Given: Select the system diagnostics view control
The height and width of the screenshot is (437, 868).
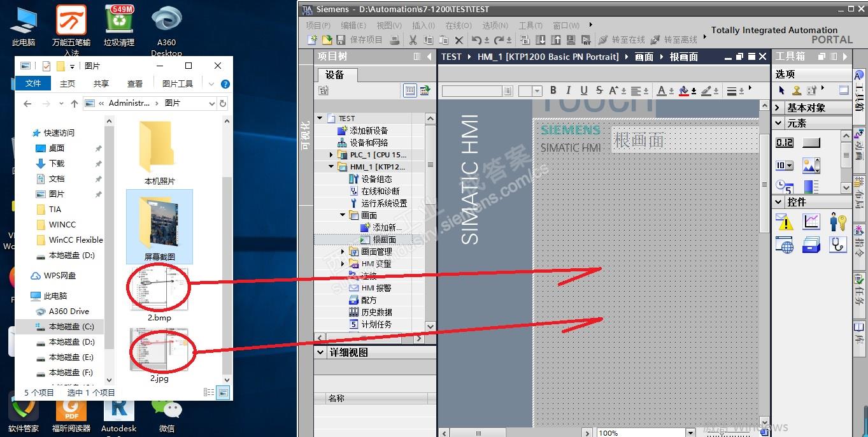Looking at the screenshot, I should point(838,245).
